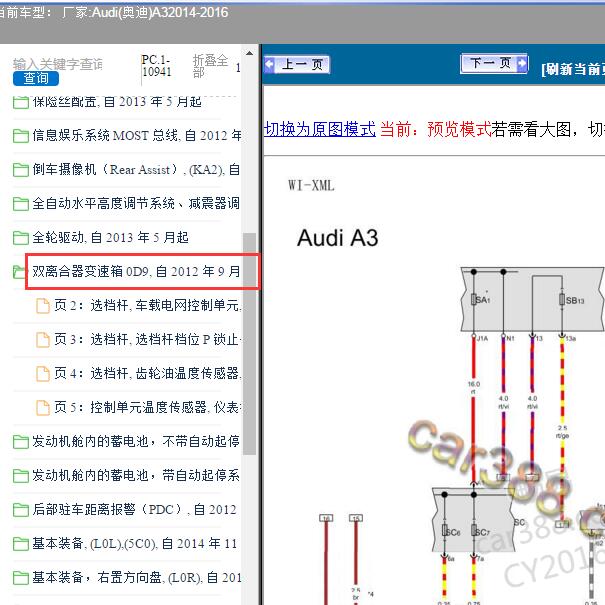Click folder icon beside 倒车摄像机
The width and height of the screenshot is (605, 605).
coord(20,170)
